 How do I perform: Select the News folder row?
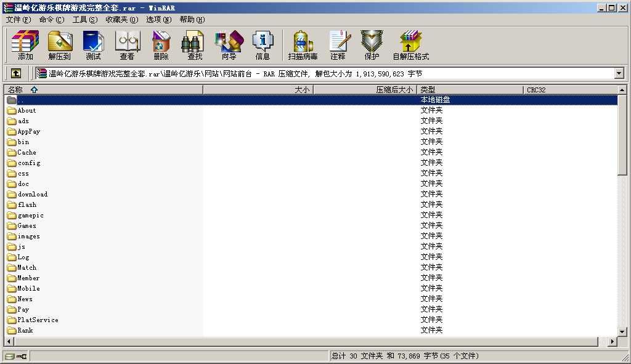click(311, 299)
